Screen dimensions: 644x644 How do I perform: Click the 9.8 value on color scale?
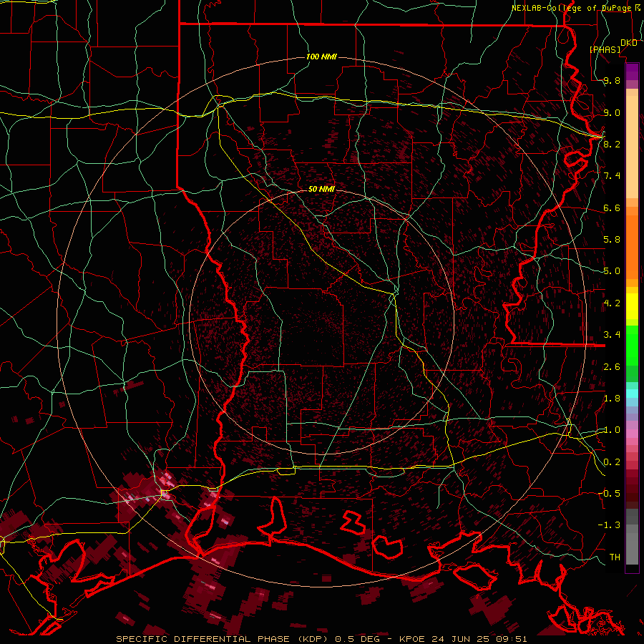coord(612,81)
